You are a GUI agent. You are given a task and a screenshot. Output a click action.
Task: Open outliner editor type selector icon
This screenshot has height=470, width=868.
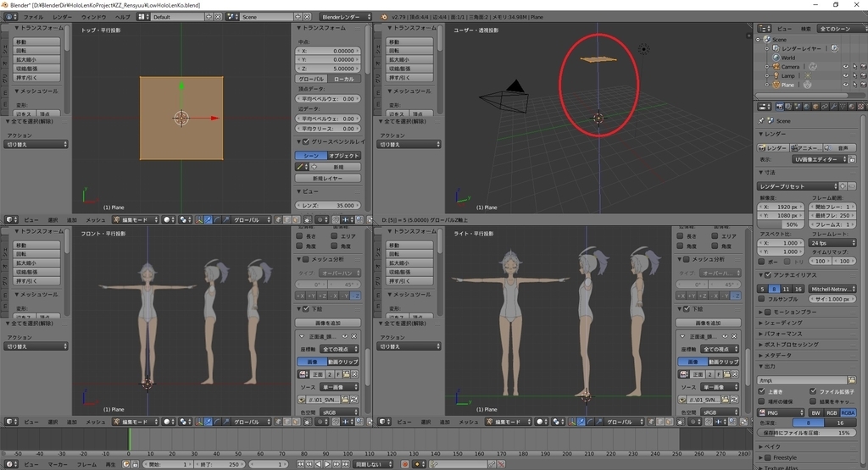pos(765,28)
